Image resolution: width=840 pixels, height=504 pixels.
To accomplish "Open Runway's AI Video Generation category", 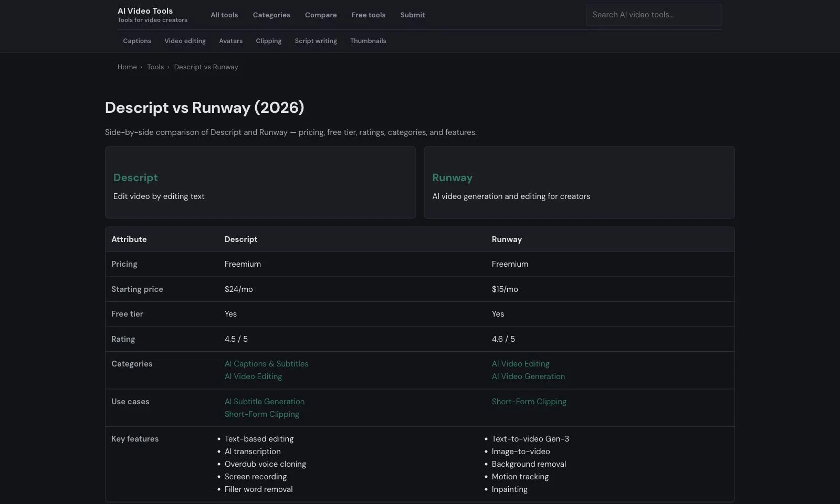I will (x=528, y=376).
